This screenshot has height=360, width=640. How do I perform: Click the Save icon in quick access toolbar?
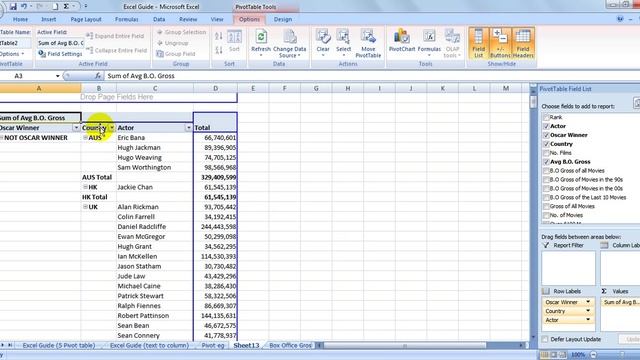click(13, 6)
